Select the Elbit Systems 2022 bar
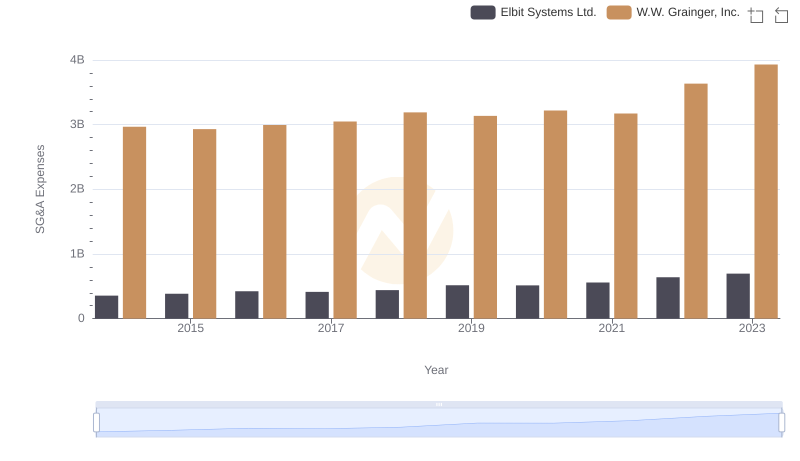 668,298
